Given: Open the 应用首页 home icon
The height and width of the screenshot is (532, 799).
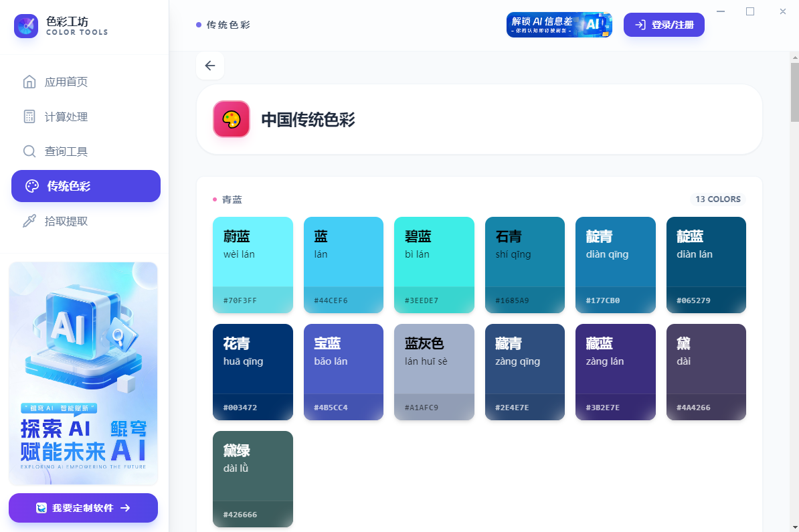Looking at the screenshot, I should coord(29,82).
